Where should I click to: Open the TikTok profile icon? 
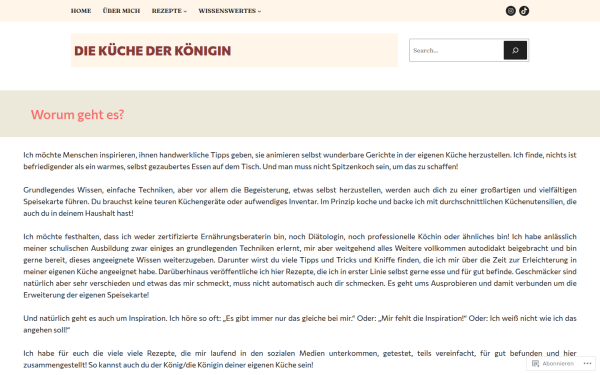[x=524, y=11]
